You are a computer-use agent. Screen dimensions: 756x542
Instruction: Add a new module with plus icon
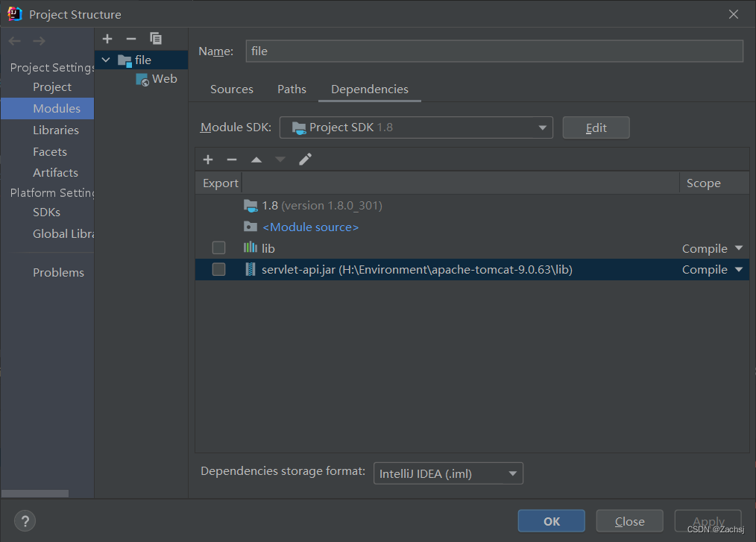point(107,39)
